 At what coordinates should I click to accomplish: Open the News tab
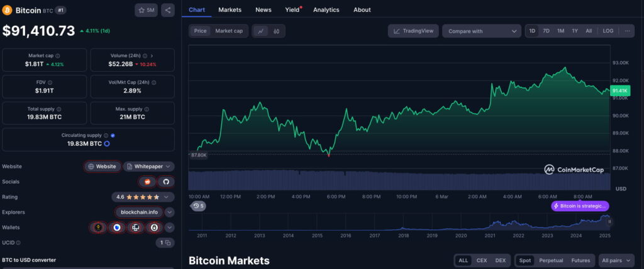264,9
